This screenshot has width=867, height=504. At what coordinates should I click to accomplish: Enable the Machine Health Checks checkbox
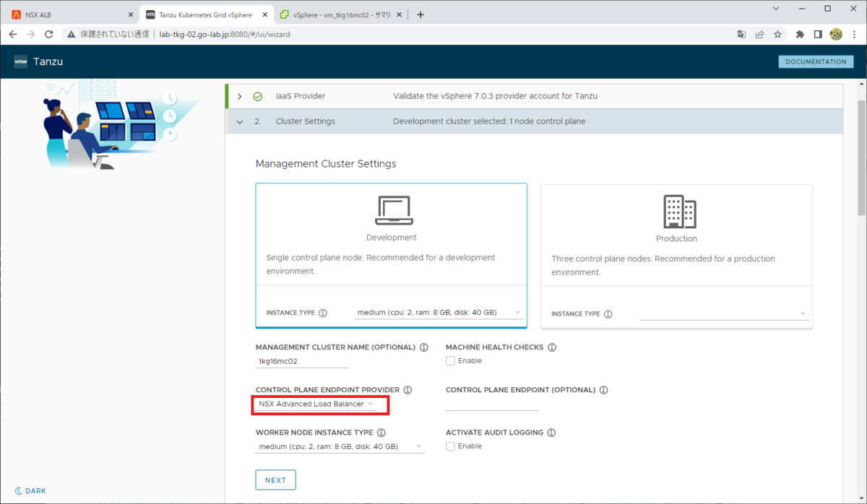[x=450, y=361]
